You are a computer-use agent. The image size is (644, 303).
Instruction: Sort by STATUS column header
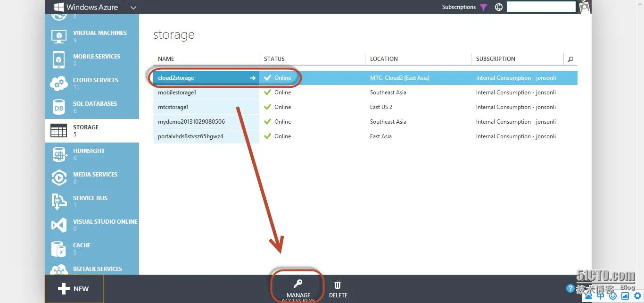point(274,59)
